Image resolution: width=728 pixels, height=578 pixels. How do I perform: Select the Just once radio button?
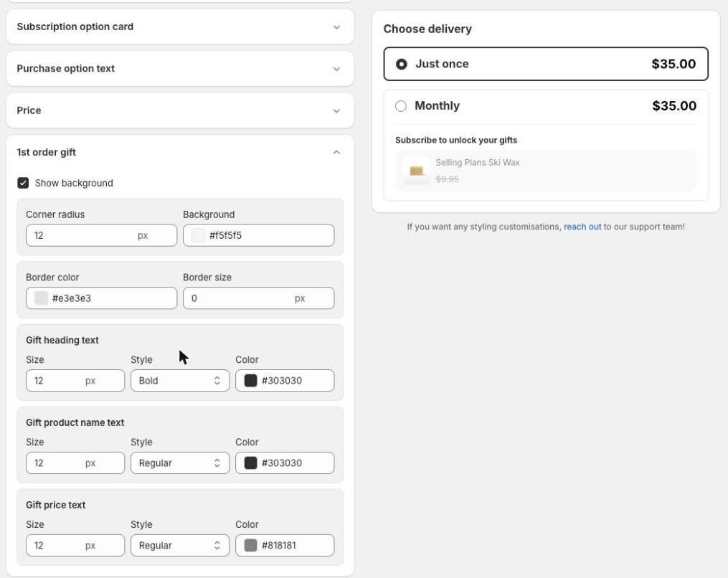(x=401, y=64)
